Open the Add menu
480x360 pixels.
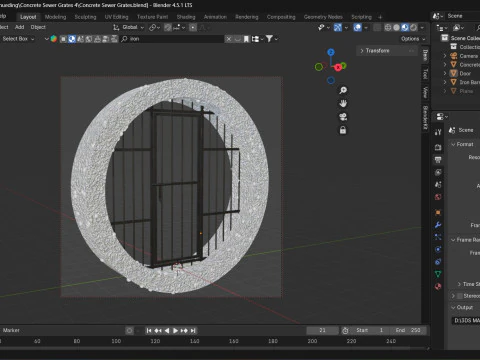[19, 27]
